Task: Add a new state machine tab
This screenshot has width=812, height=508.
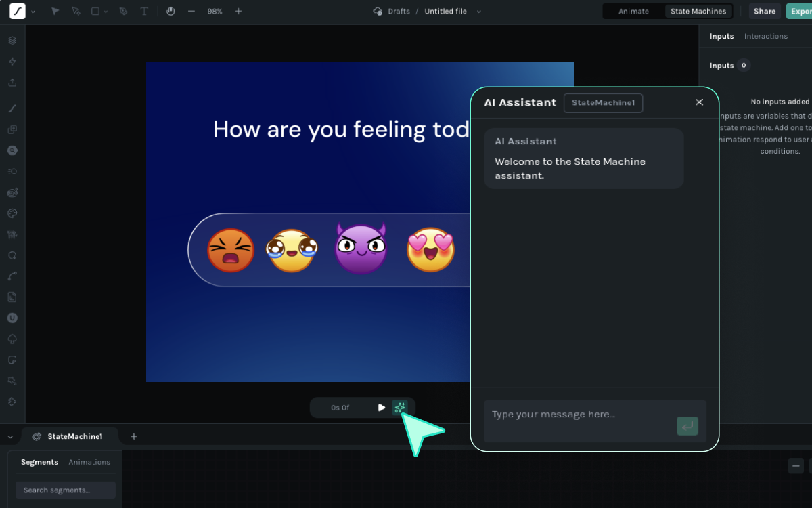Action: [133, 436]
